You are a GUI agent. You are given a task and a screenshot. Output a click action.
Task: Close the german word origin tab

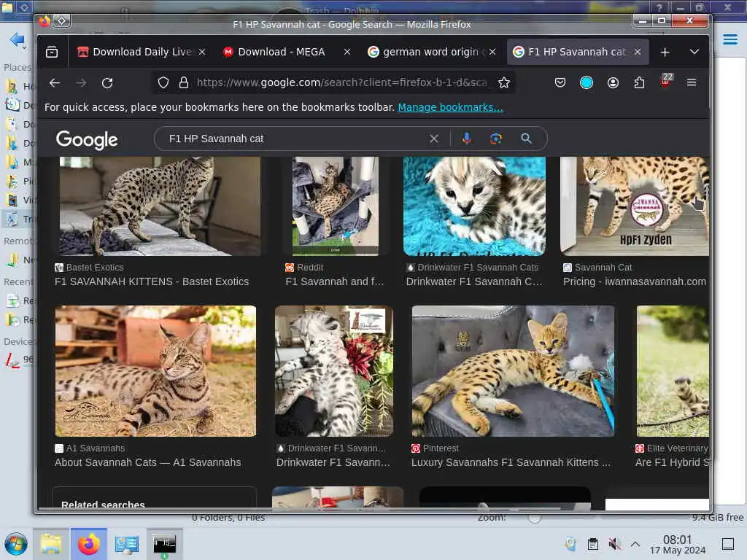[492, 52]
